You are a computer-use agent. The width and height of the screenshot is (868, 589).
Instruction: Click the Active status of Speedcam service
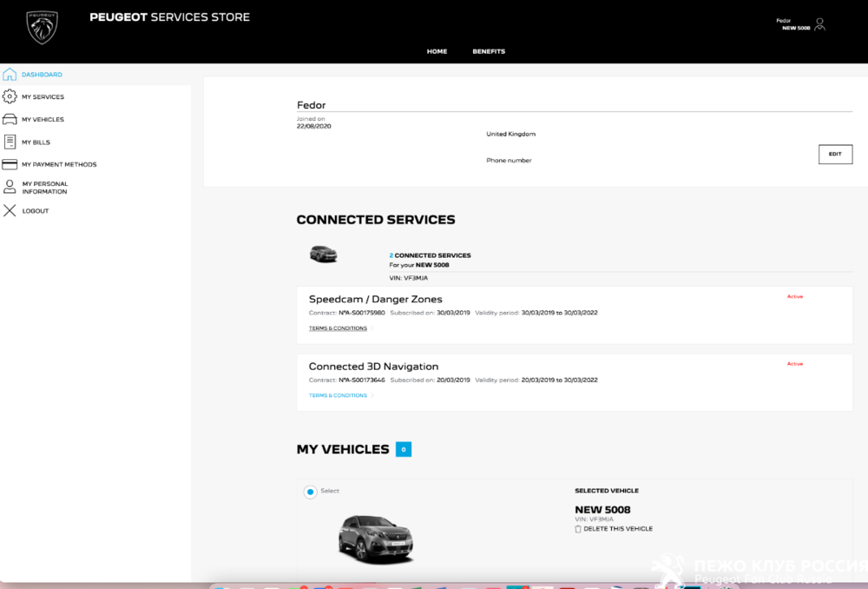coord(795,296)
